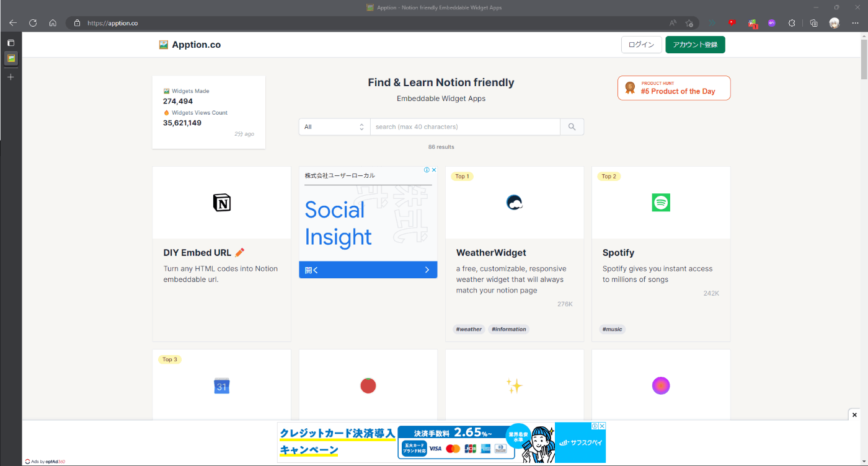The width and height of the screenshot is (868, 466).
Task: Click the site info lock icon
Action: pyautogui.click(x=77, y=23)
